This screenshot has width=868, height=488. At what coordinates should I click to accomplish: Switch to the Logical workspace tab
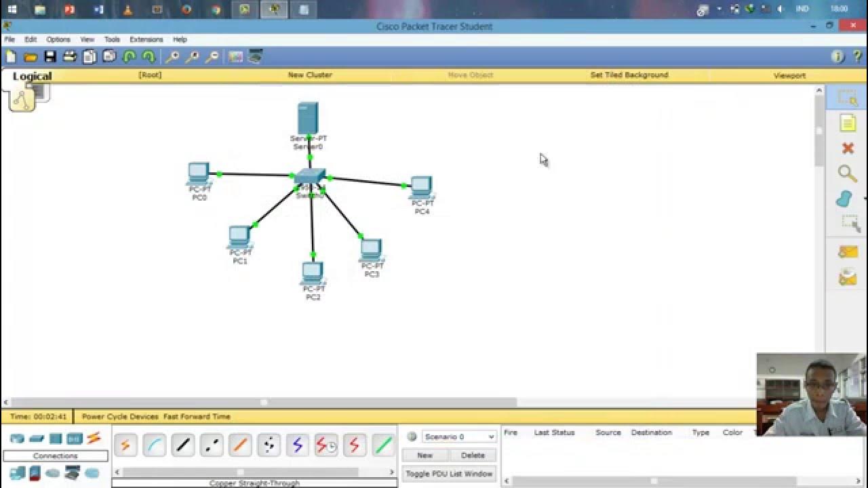32,76
